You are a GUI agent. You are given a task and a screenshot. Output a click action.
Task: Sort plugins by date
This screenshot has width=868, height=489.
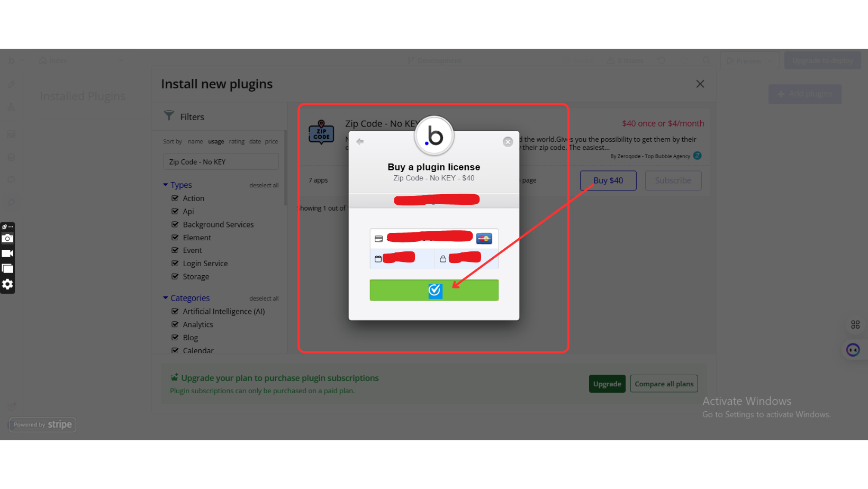coord(255,141)
